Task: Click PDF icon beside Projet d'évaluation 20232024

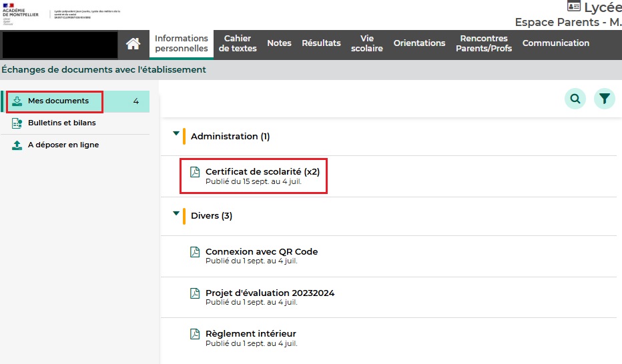Action: click(x=195, y=293)
